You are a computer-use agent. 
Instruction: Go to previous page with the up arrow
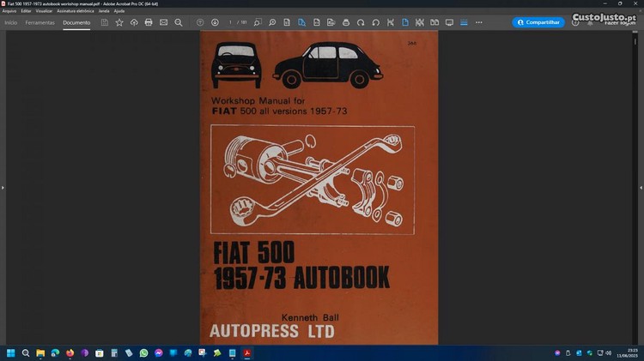(x=200, y=22)
